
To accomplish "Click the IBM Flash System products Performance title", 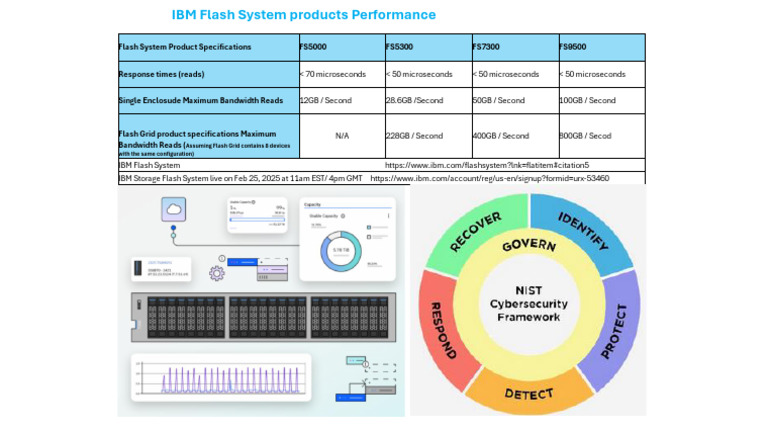I will (304, 15).
